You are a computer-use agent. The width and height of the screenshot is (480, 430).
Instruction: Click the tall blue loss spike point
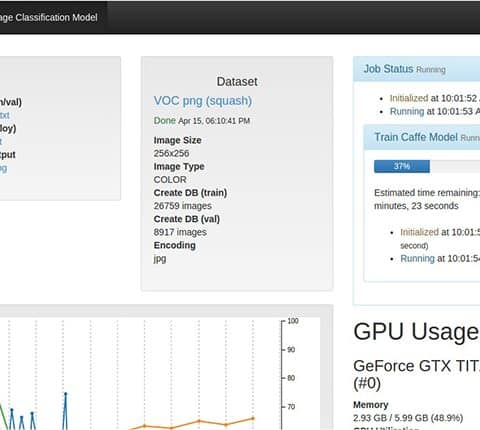66,394
